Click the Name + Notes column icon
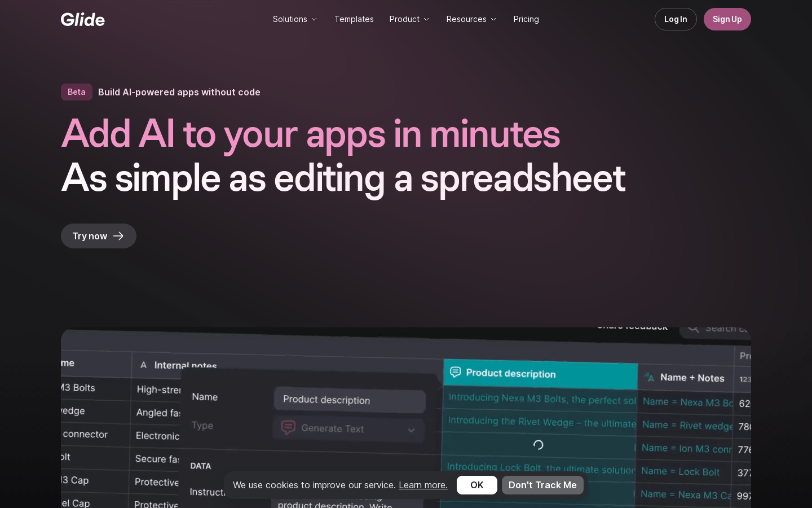 tap(649, 376)
